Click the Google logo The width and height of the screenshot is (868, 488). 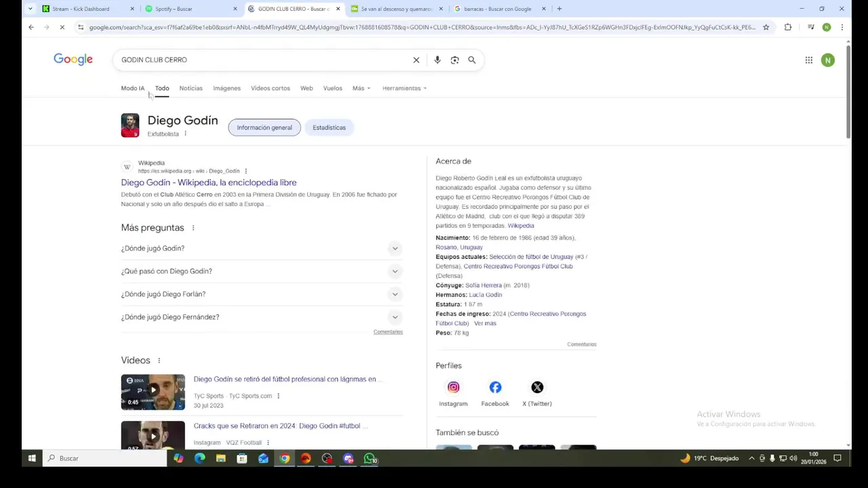pyautogui.click(x=73, y=60)
